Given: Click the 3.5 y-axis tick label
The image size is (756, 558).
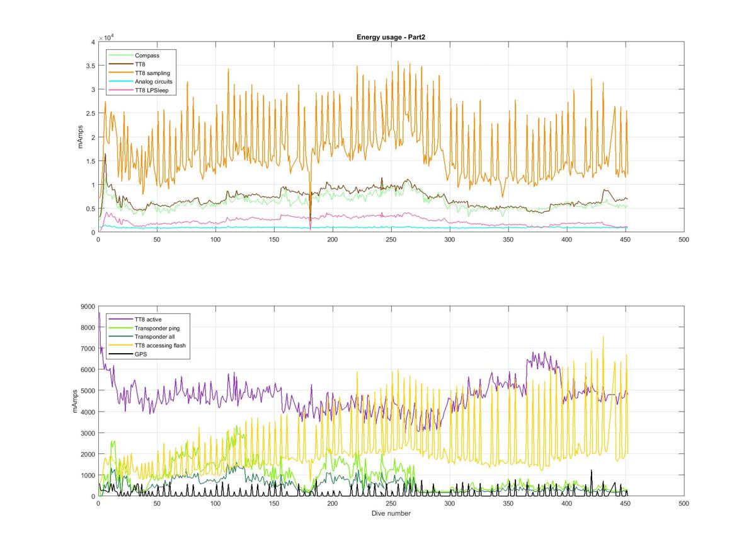Looking at the screenshot, I should coord(89,66).
